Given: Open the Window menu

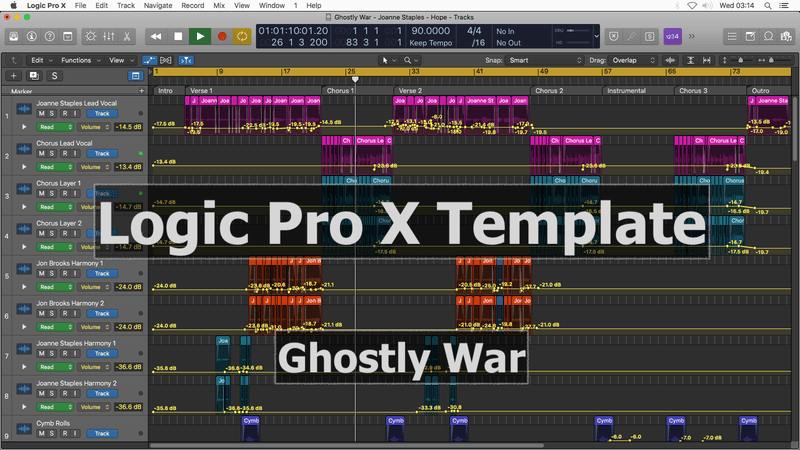Looking at the screenshot, I should click(x=271, y=6).
